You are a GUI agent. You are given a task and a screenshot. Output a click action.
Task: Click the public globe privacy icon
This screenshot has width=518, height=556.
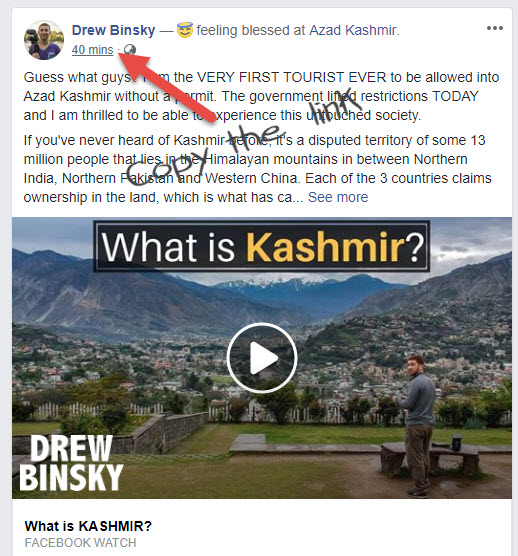130,50
